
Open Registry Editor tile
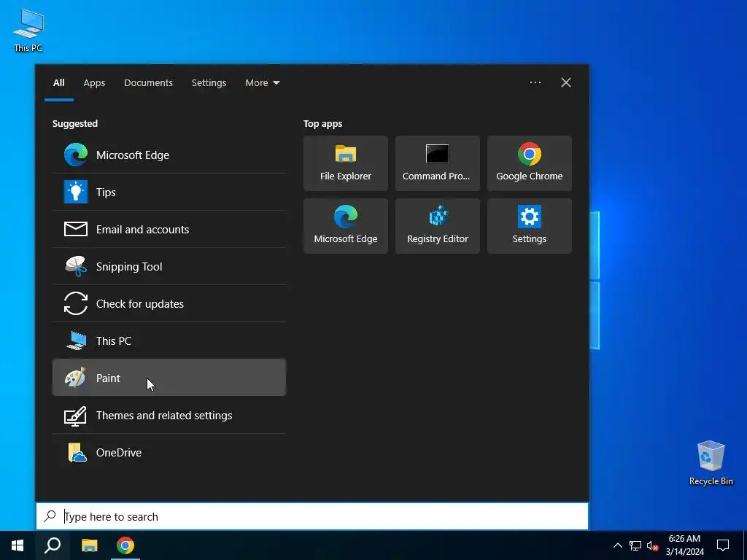click(x=438, y=226)
